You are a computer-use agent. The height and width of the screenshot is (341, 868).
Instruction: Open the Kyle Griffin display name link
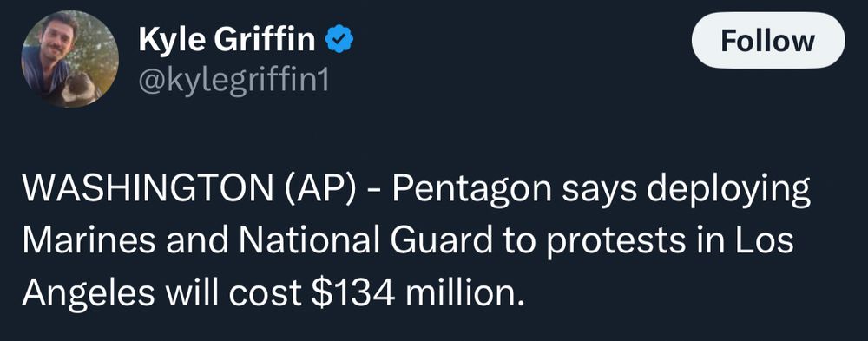227,41
